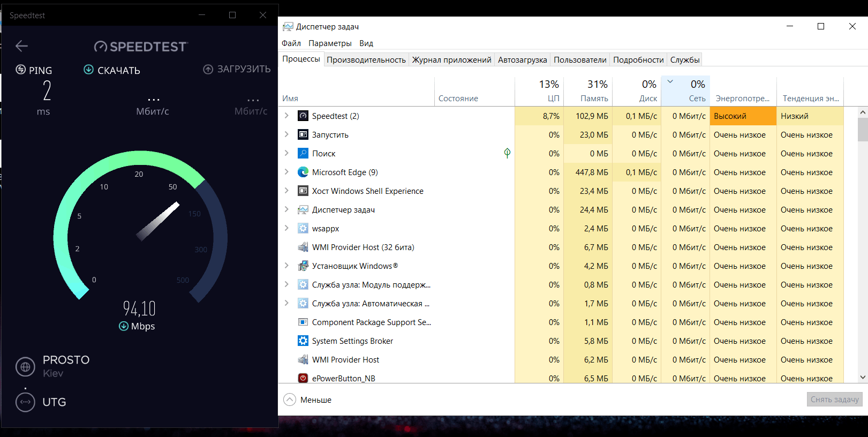Screen dimensions: 868x437
Task: Switch to the Службы tab
Action: pyautogui.click(x=685, y=60)
